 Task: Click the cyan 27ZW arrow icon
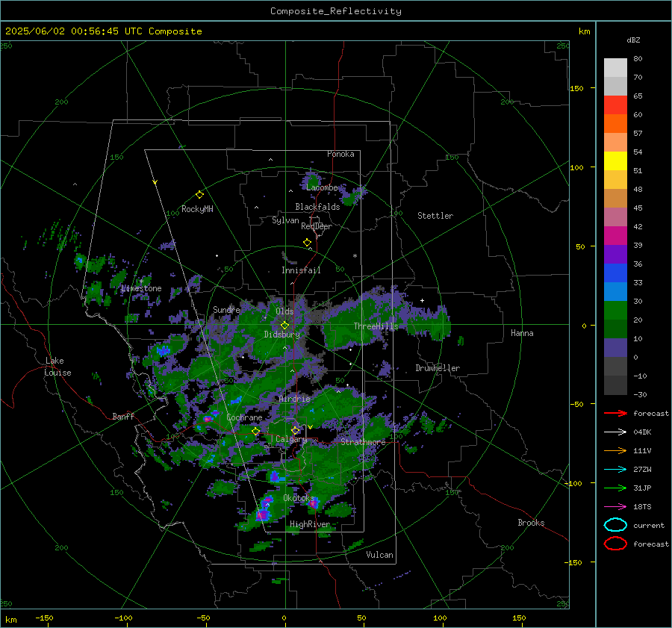(615, 470)
